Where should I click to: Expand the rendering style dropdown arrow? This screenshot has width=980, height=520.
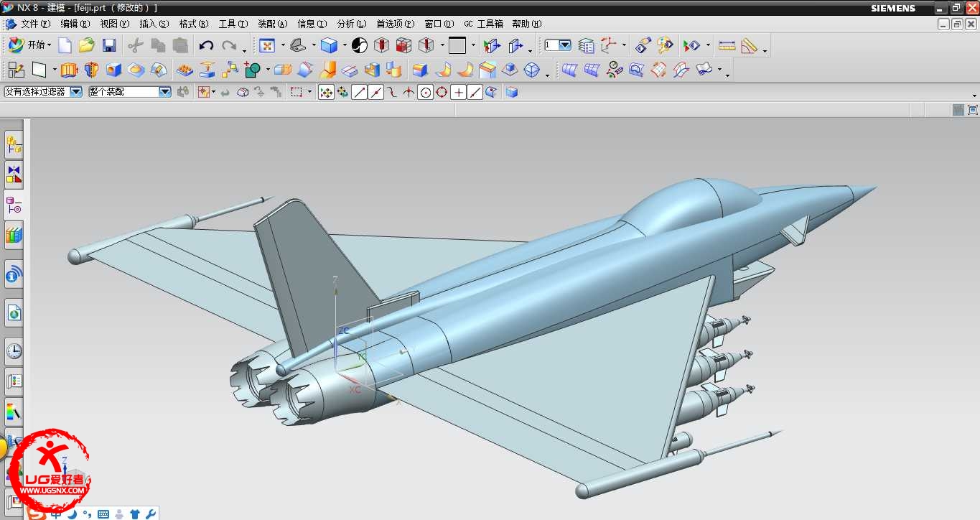pyautogui.click(x=345, y=46)
